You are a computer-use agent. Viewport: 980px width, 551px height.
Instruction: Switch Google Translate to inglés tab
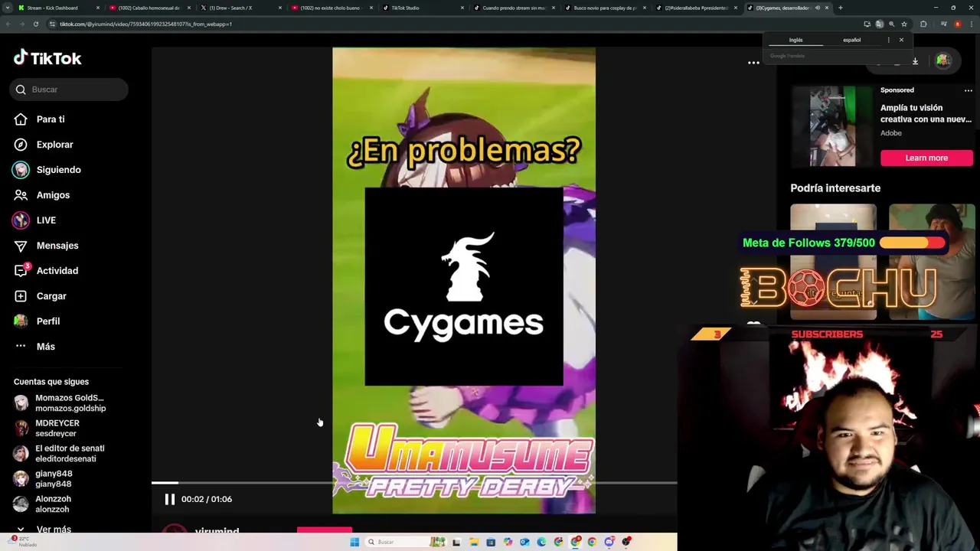point(796,40)
